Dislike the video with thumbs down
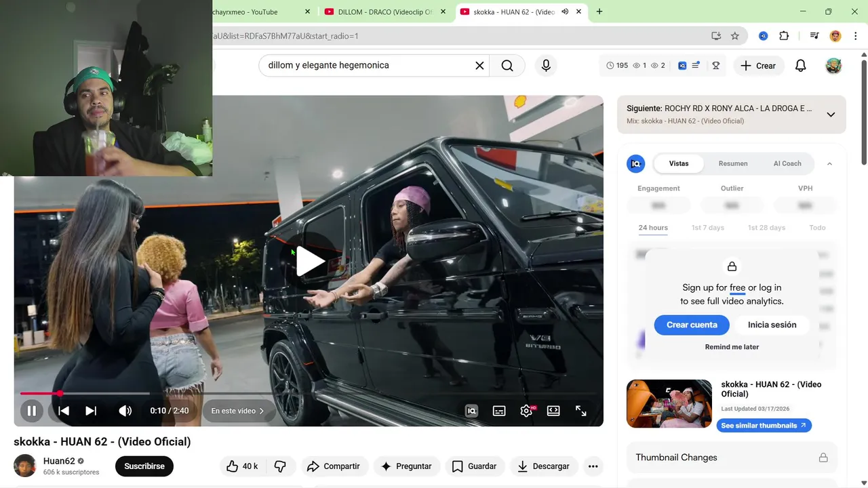The width and height of the screenshot is (868, 488). (x=280, y=466)
